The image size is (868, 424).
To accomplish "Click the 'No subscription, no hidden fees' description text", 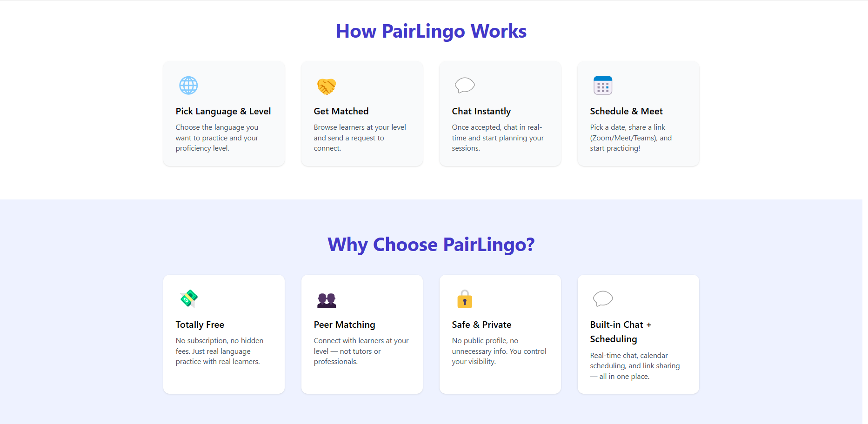I will [x=220, y=351].
